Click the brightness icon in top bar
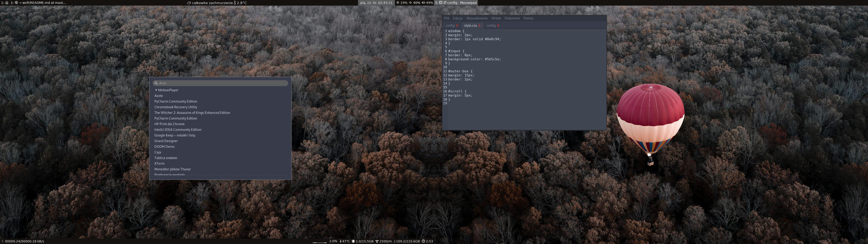Image resolution: width=868 pixels, height=244 pixels. pyautogui.click(x=398, y=3)
